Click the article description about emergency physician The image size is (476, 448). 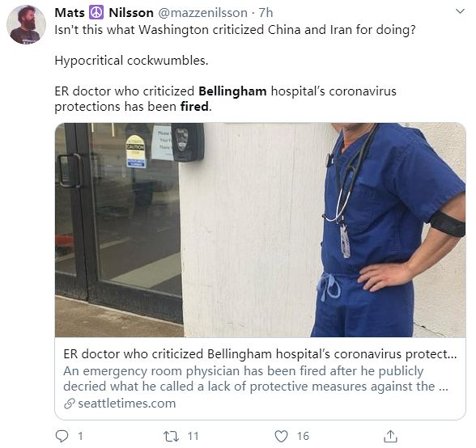point(256,378)
